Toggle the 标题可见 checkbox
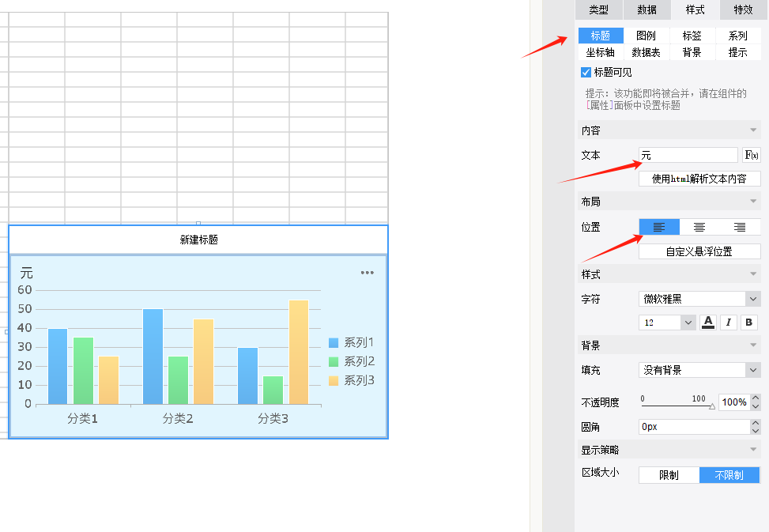 [586, 73]
